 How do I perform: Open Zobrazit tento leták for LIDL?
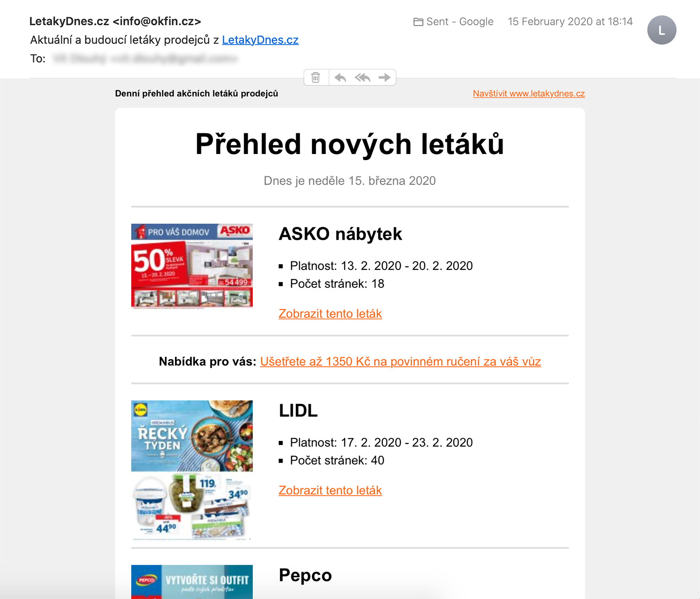pos(330,490)
